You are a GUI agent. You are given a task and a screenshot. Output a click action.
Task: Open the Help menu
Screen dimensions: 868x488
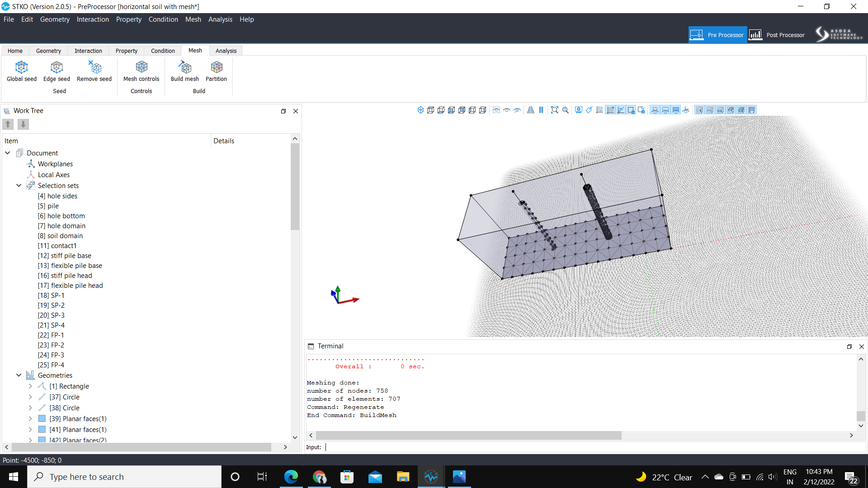[246, 19]
